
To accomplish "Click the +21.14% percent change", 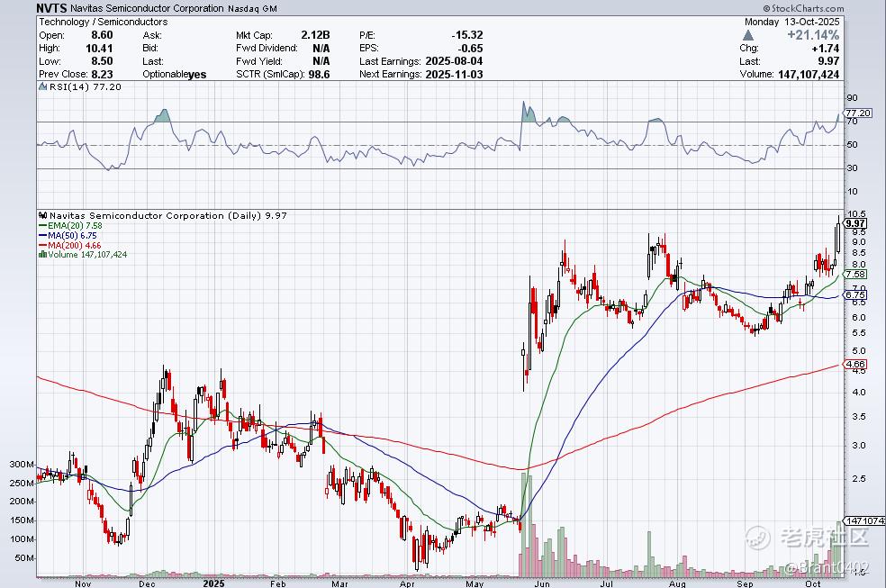I will 813,35.
